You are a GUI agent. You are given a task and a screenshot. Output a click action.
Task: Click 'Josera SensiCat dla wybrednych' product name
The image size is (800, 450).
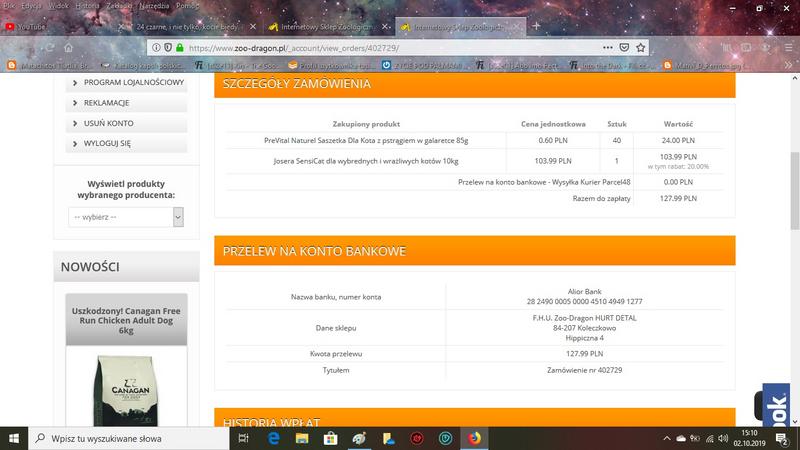[x=366, y=161]
